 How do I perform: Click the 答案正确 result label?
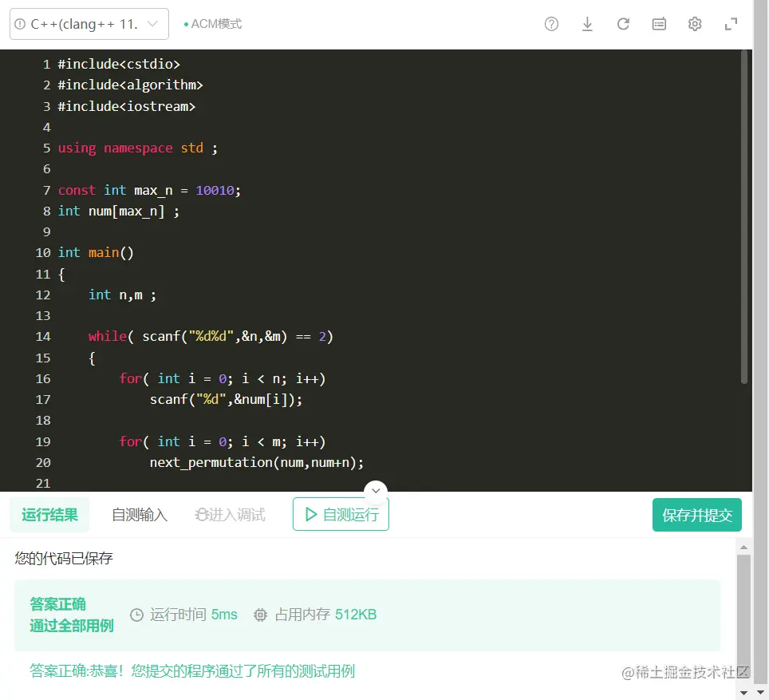pos(58,603)
